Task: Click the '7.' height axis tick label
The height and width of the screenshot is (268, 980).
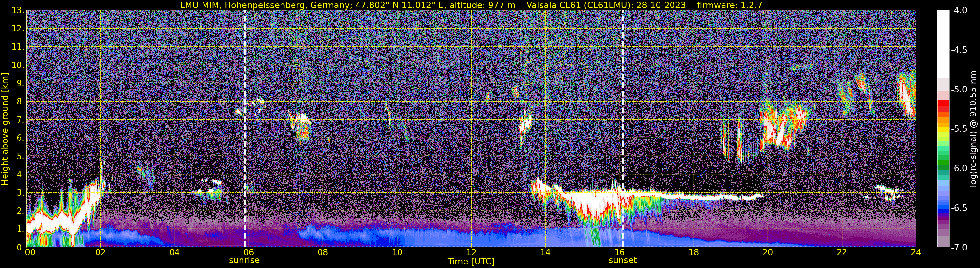Action: click(x=20, y=120)
